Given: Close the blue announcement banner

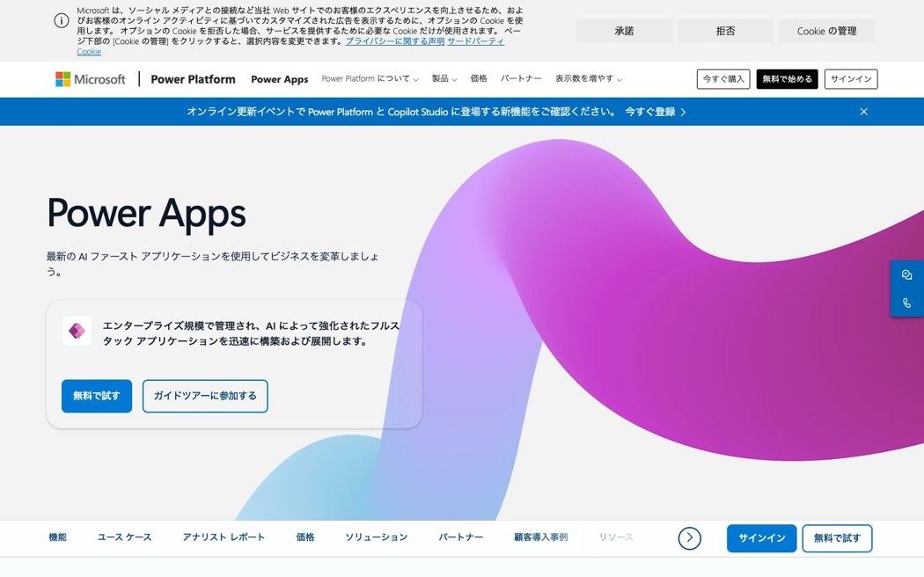Looking at the screenshot, I should coord(863,112).
